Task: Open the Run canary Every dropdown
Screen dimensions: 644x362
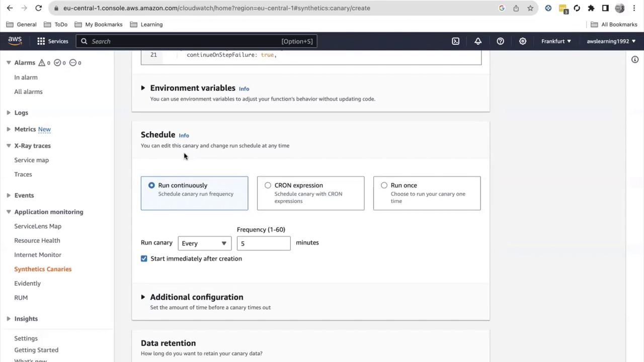Action: point(204,243)
